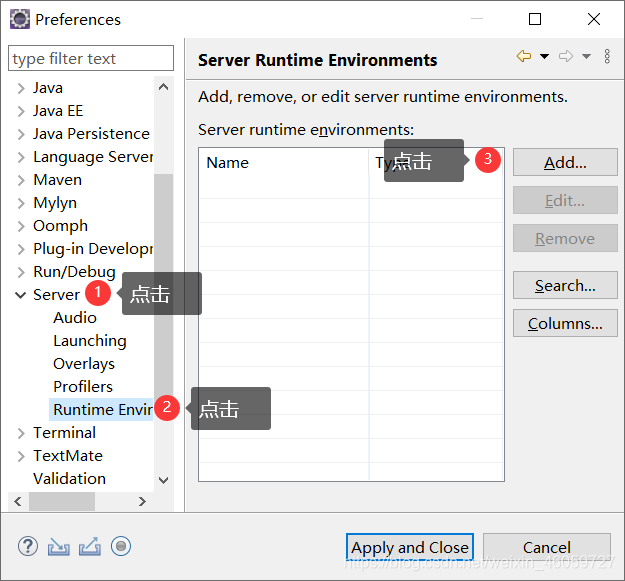The image size is (625, 581).
Task: Click the tree scroll down arrow
Action: [x=163, y=480]
